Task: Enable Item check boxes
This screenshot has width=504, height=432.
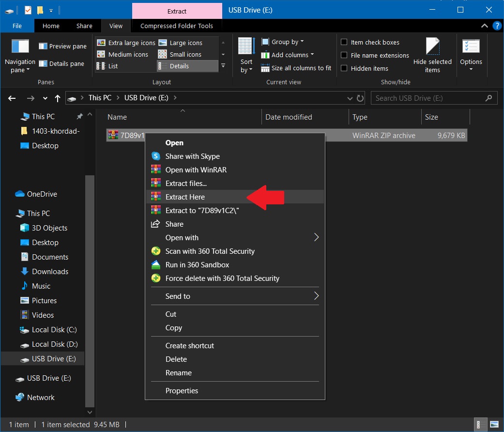Action: 344,42
